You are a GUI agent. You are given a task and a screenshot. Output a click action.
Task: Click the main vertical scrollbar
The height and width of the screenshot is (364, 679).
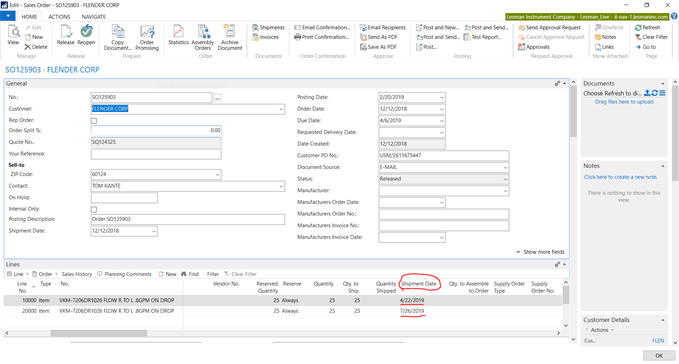click(x=573, y=111)
